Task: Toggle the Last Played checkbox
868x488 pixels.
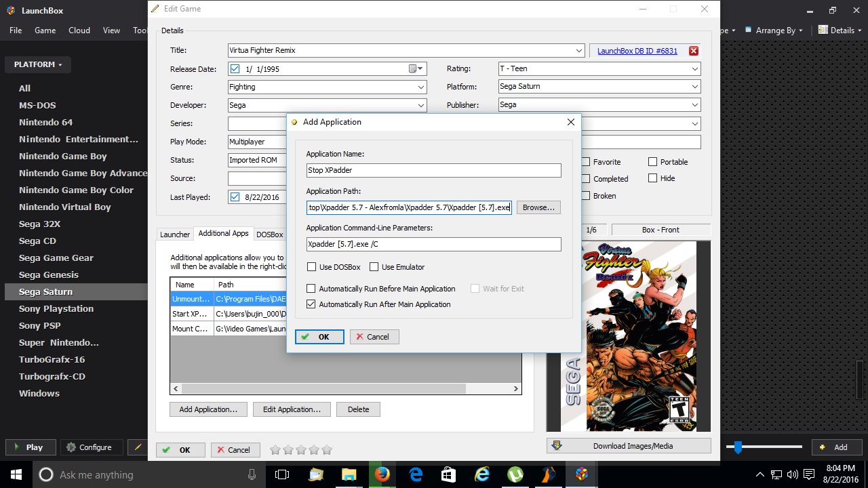Action: [x=235, y=197]
